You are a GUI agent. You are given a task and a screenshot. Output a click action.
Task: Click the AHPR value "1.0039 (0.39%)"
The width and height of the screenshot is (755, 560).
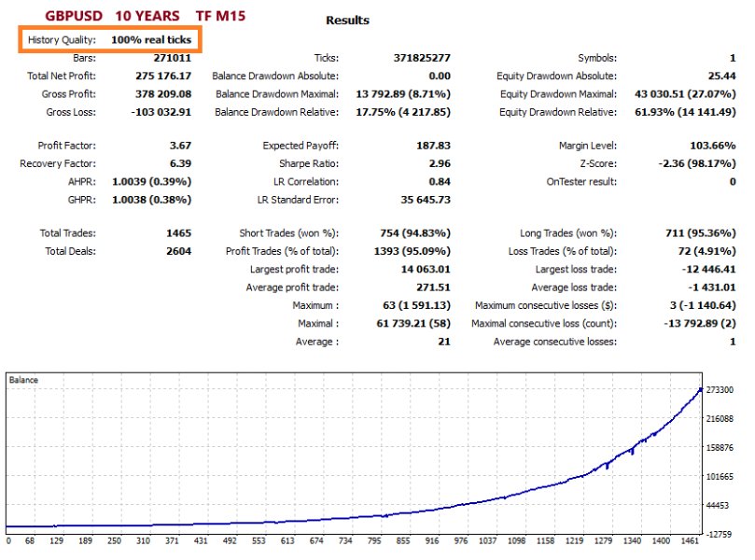pos(152,181)
